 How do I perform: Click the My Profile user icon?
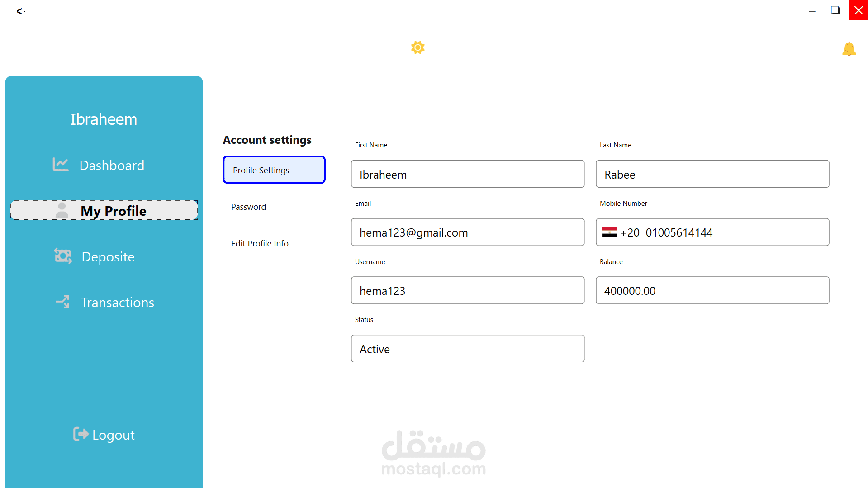click(x=62, y=210)
